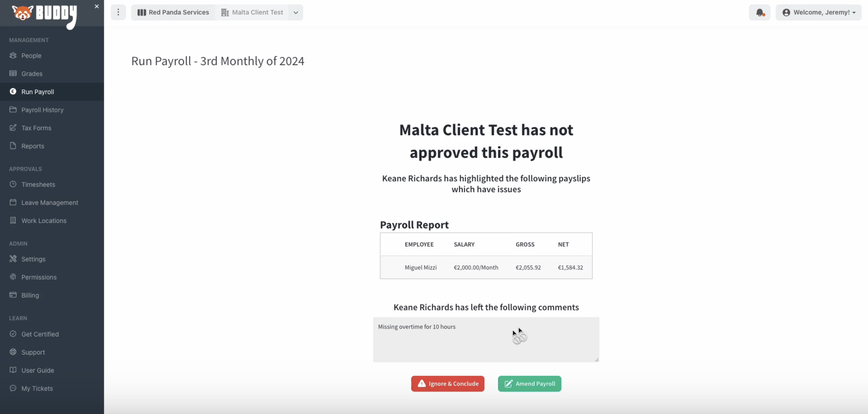Screen dimensions: 868x414
Task: Open Payroll History from the sidebar
Action: (x=42, y=110)
